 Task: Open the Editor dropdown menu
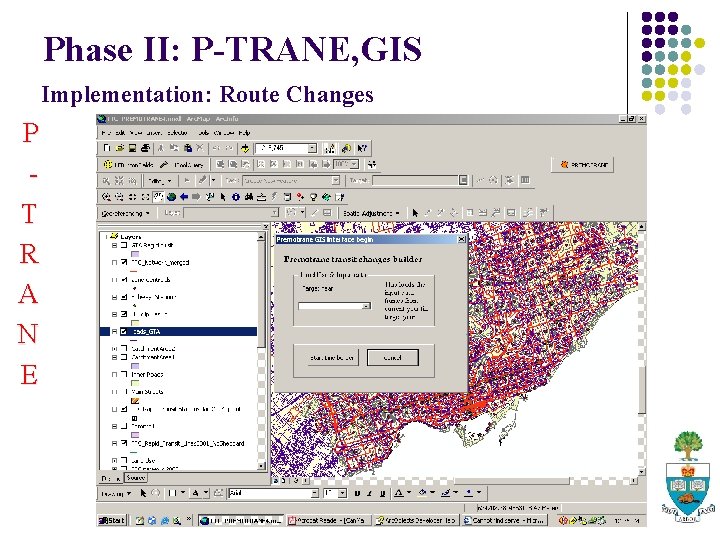coord(159,180)
